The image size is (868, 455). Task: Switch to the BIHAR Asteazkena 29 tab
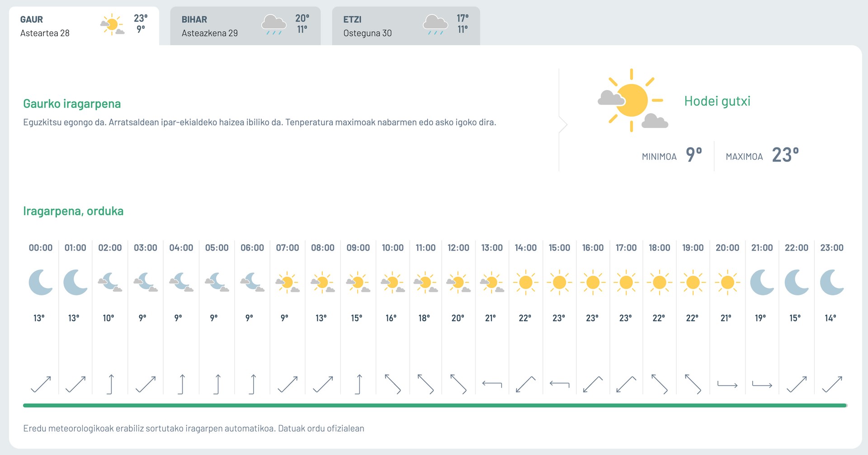(245, 26)
